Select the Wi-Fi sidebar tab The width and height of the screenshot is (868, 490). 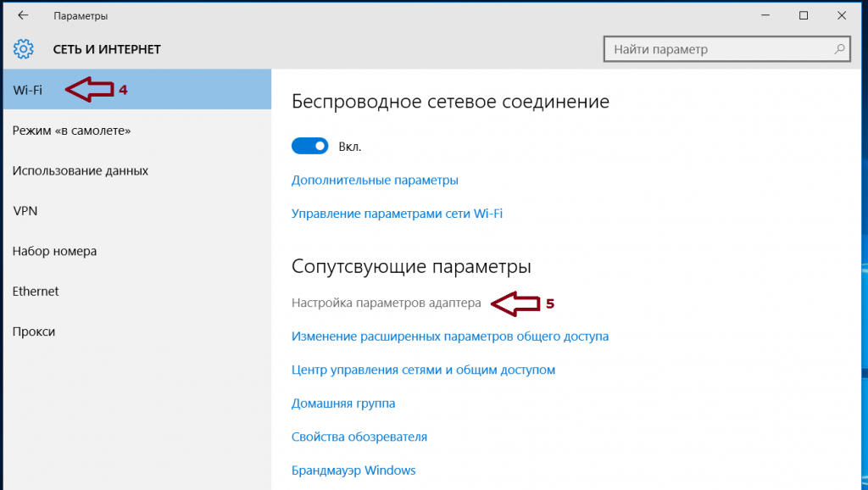pos(28,89)
